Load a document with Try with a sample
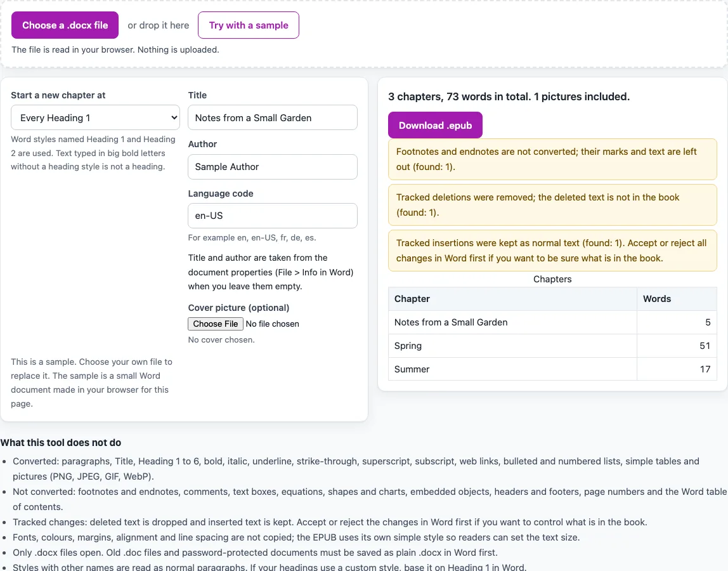This screenshot has height=571, width=728. coord(249,25)
